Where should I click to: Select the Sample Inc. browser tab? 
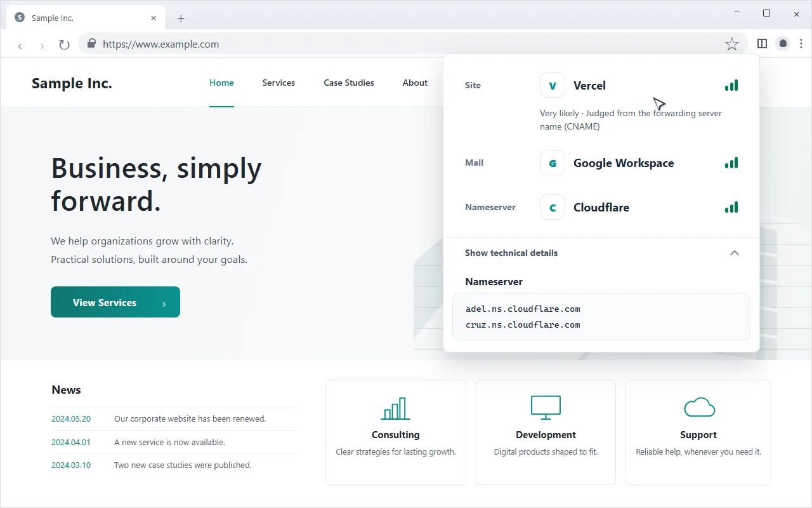pos(86,18)
